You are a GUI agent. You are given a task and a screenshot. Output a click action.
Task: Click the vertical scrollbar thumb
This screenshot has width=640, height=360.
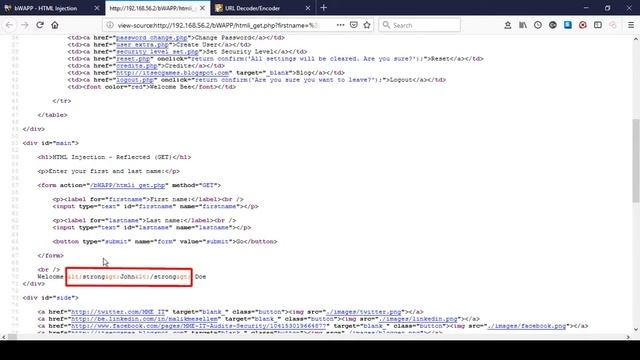[636, 160]
